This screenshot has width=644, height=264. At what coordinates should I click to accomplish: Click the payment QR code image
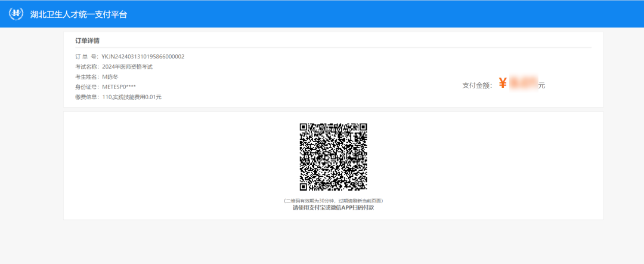click(333, 156)
